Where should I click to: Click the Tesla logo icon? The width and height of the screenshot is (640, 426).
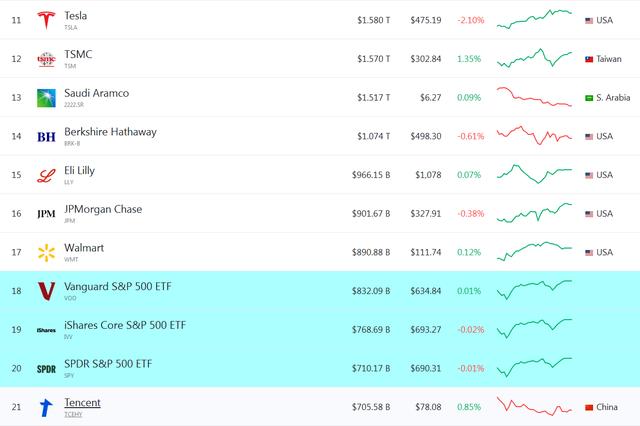pos(46,20)
